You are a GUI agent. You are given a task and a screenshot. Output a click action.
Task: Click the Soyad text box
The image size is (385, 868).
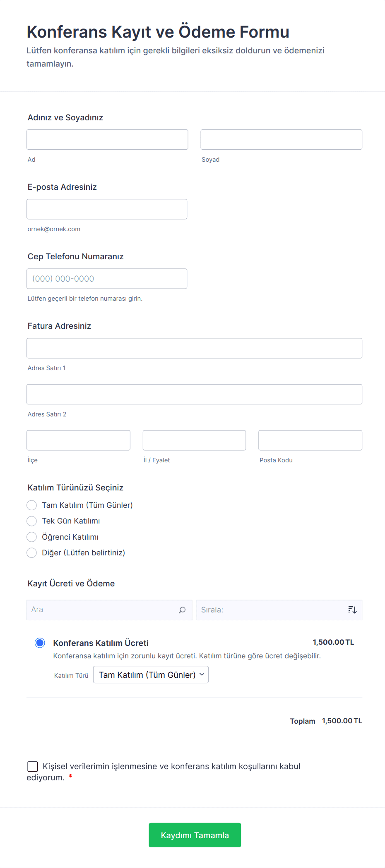281,139
